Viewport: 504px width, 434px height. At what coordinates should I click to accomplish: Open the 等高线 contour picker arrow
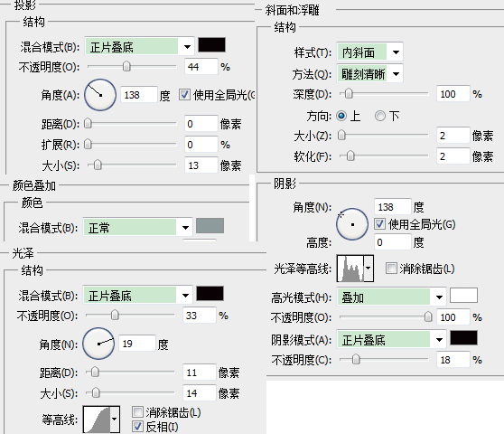coord(115,420)
